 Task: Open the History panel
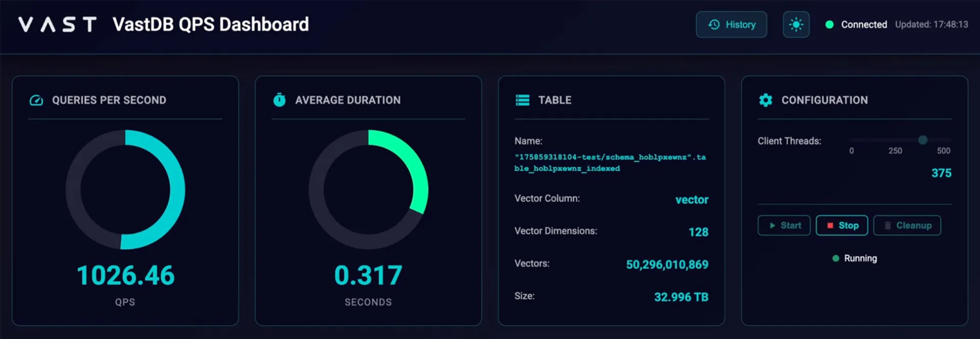point(731,24)
